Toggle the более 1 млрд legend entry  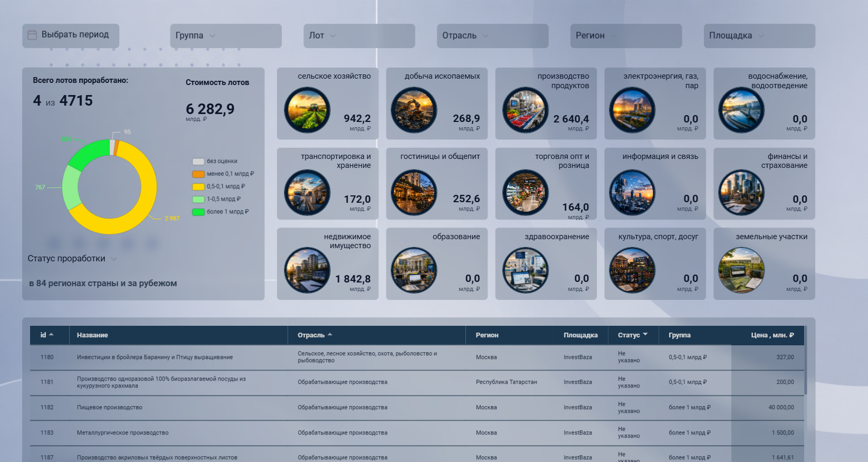coord(221,212)
